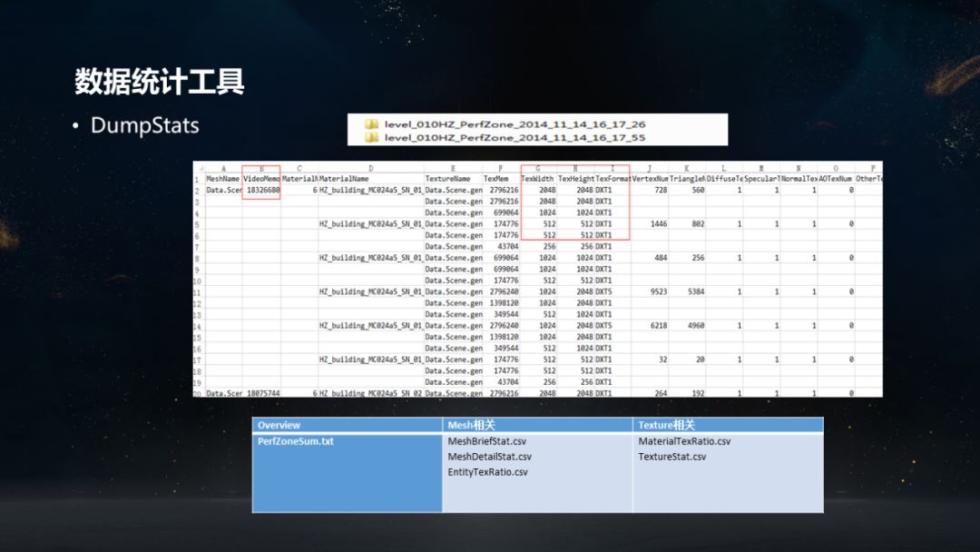The height and width of the screenshot is (552, 980).
Task: Click the 数据统计工具 slide title
Action: pyautogui.click(x=160, y=83)
